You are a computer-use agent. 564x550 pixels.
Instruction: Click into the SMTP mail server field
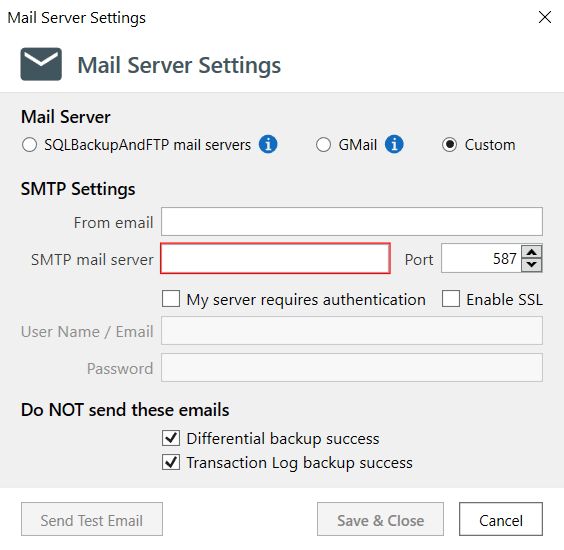[276, 259]
